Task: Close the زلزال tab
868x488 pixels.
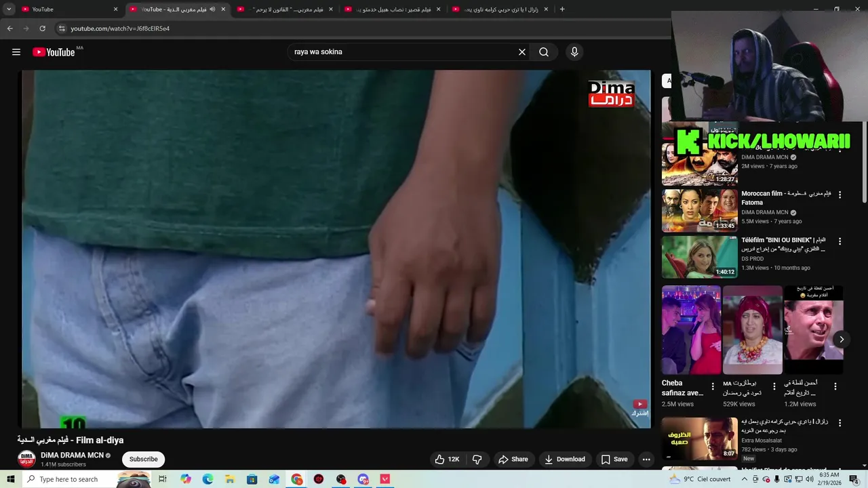Action: pyautogui.click(x=546, y=9)
